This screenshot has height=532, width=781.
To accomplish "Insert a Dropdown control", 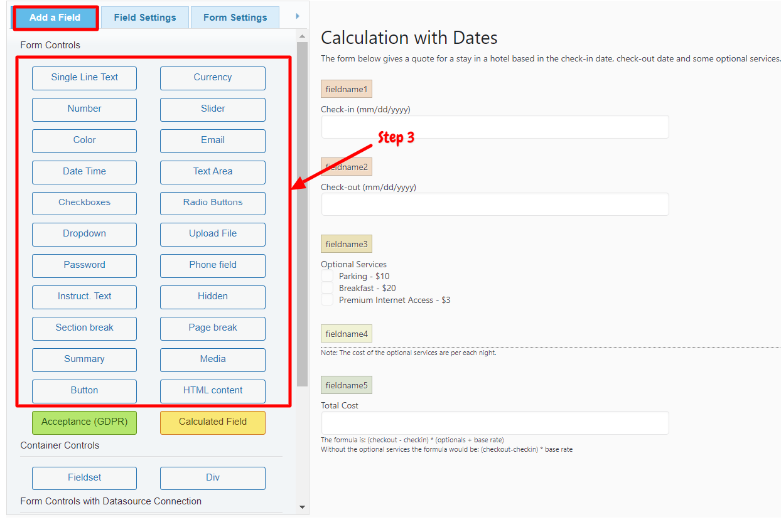I will 84,234.
